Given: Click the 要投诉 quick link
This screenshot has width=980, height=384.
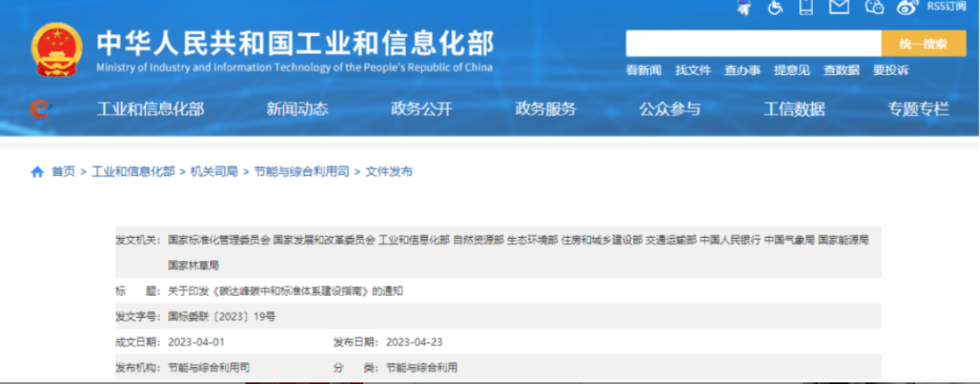Looking at the screenshot, I should (890, 70).
